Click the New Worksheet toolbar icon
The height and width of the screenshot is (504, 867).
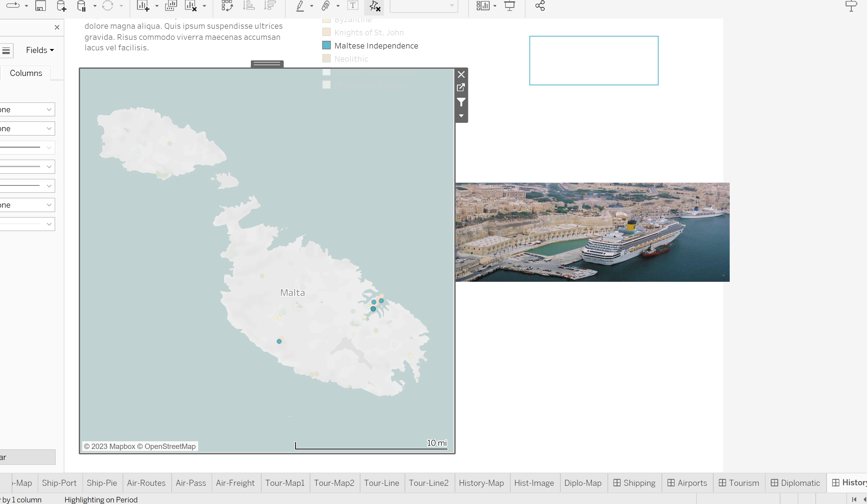[x=143, y=6]
